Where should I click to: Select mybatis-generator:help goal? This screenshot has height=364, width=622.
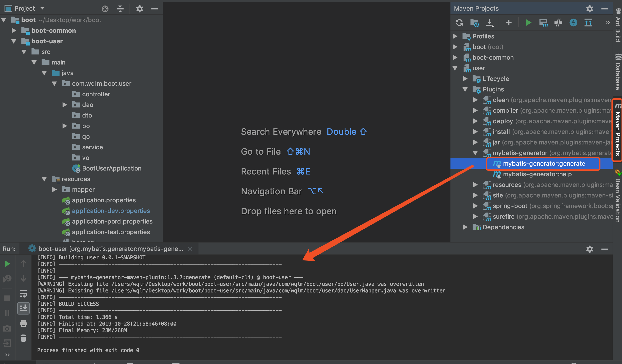537,174
